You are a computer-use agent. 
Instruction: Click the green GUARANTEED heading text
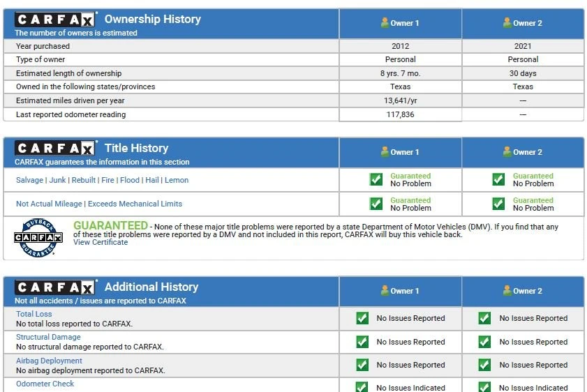pyautogui.click(x=111, y=225)
